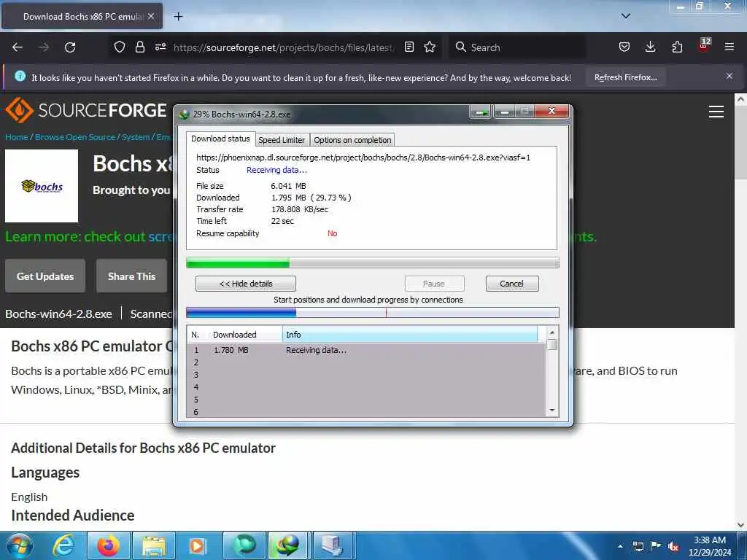Toggle reader view icon
Image resolution: width=747 pixels, height=560 pixels.
409,47
